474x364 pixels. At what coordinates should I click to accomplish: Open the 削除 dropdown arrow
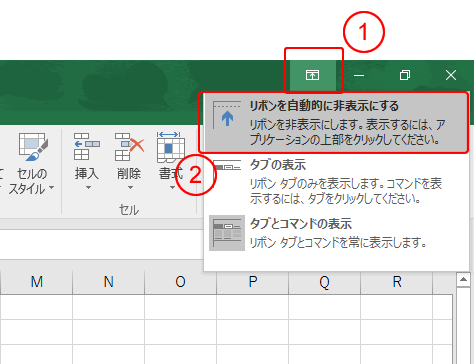(130, 188)
